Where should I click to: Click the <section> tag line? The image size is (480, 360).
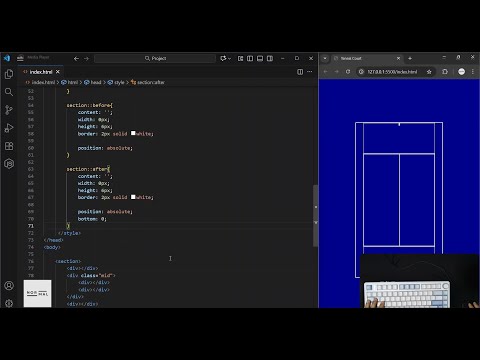[68, 261]
